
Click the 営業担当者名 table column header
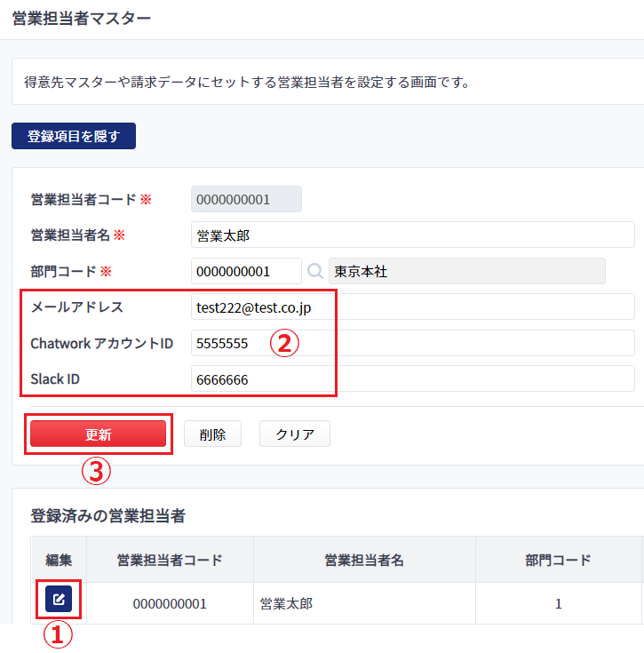[x=364, y=560]
